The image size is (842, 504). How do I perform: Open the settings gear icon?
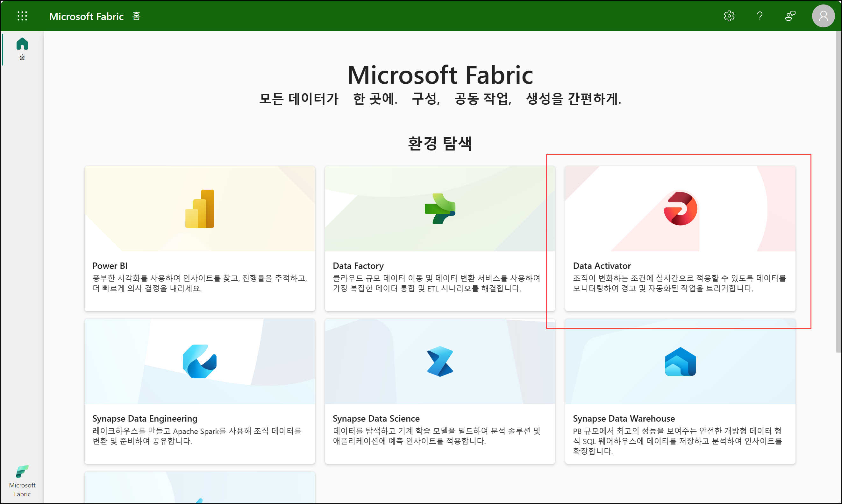(x=729, y=16)
